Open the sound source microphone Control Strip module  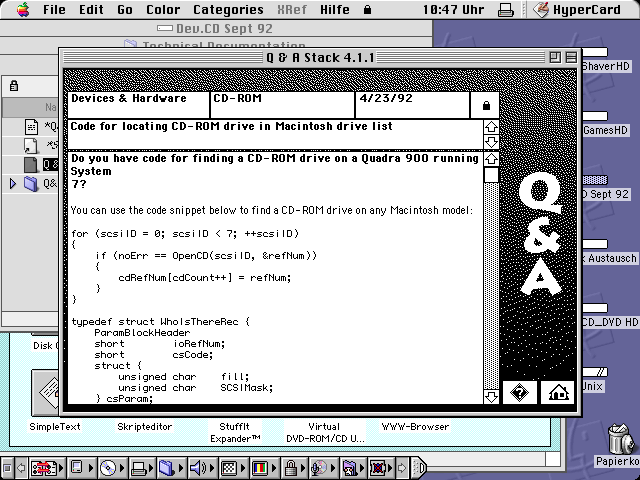pyautogui.click(x=323, y=468)
